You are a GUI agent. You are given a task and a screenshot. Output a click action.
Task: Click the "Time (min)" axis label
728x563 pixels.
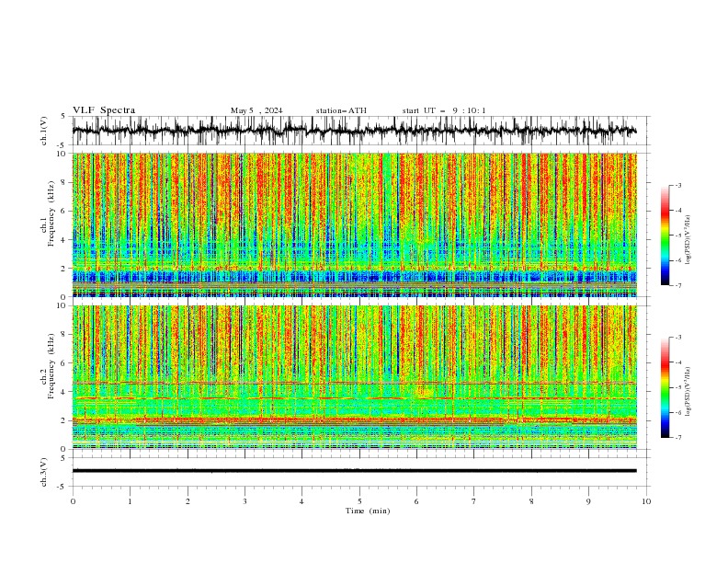click(368, 511)
